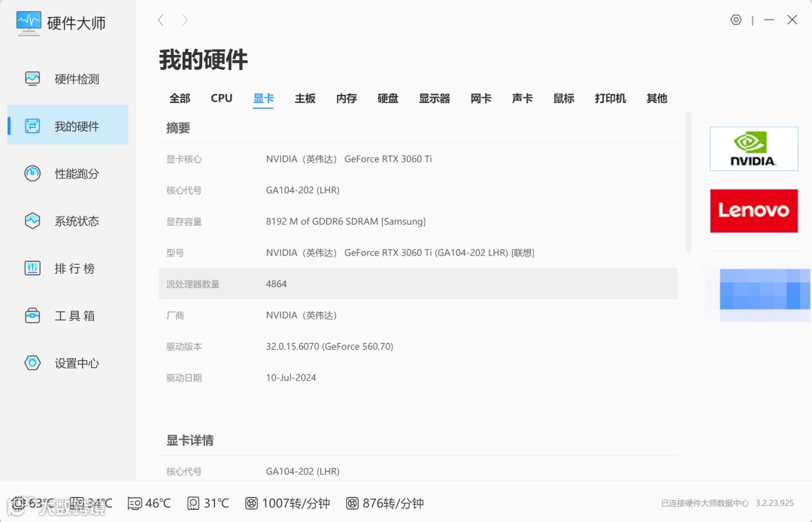This screenshot has width=812, height=522.
Task: Switch to the 网卡 tab
Action: click(481, 99)
